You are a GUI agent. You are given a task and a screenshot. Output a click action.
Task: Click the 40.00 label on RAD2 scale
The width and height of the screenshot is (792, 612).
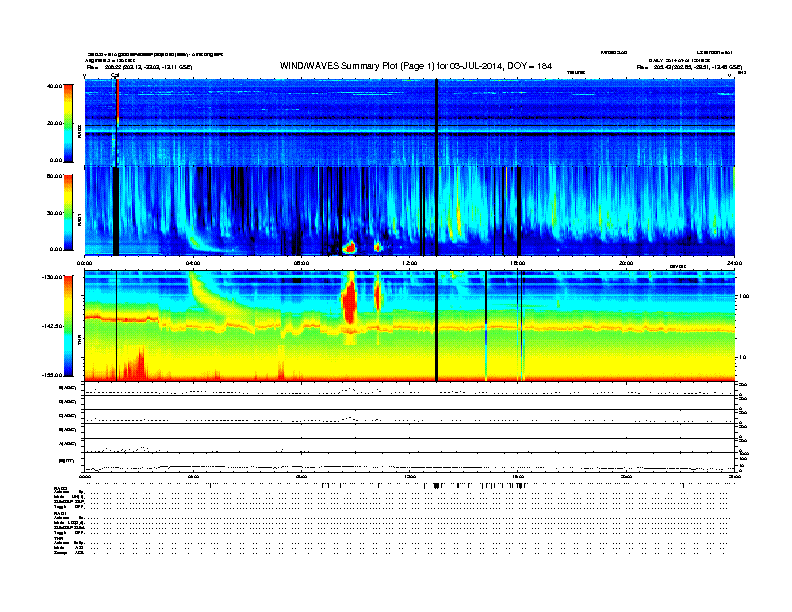[x=54, y=86]
